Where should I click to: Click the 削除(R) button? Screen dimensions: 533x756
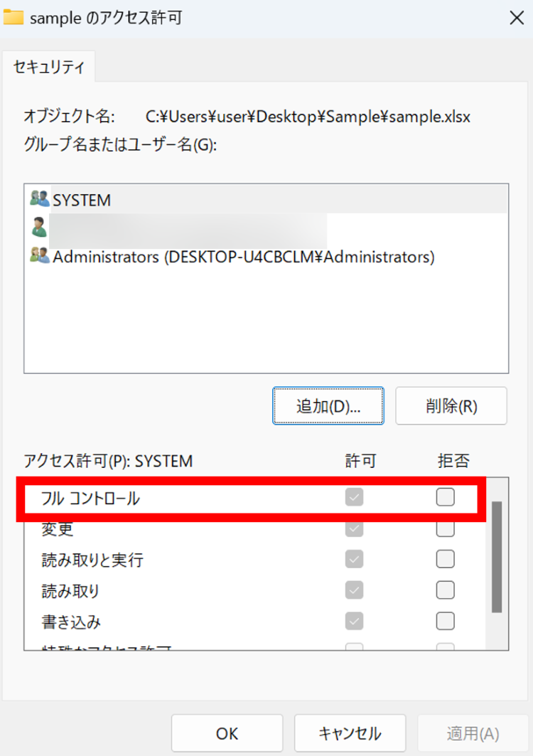pyautogui.click(x=451, y=406)
